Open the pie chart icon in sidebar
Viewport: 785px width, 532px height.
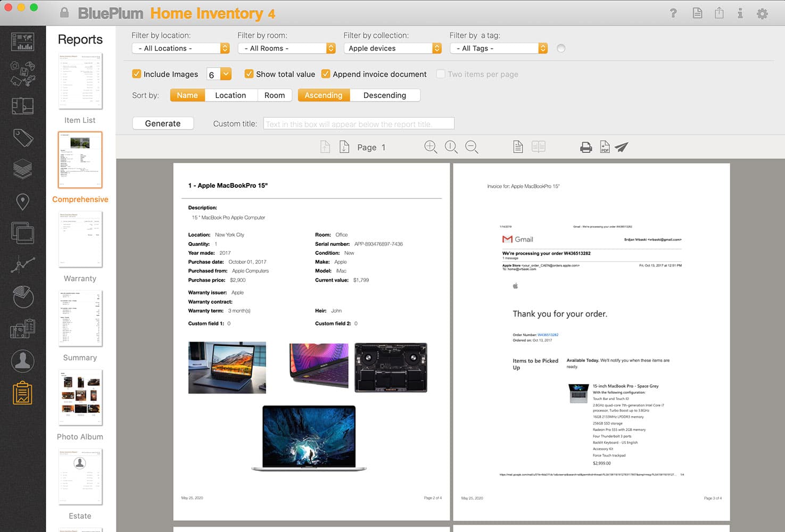point(22,297)
